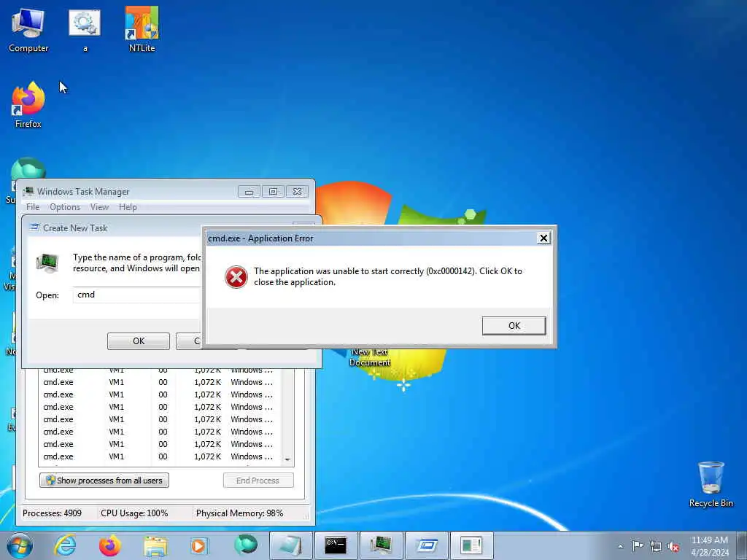Open the network tray icon
The height and width of the screenshot is (560, 747).
[656, 546]
